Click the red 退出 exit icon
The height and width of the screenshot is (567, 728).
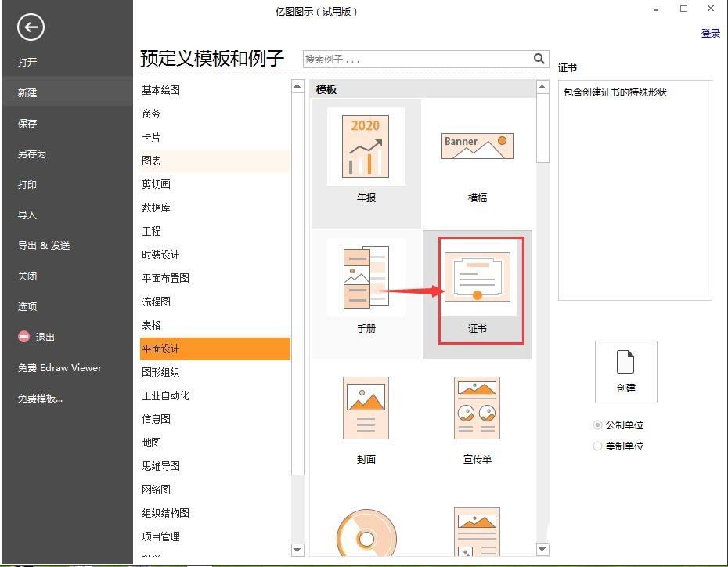click(23, 337)
